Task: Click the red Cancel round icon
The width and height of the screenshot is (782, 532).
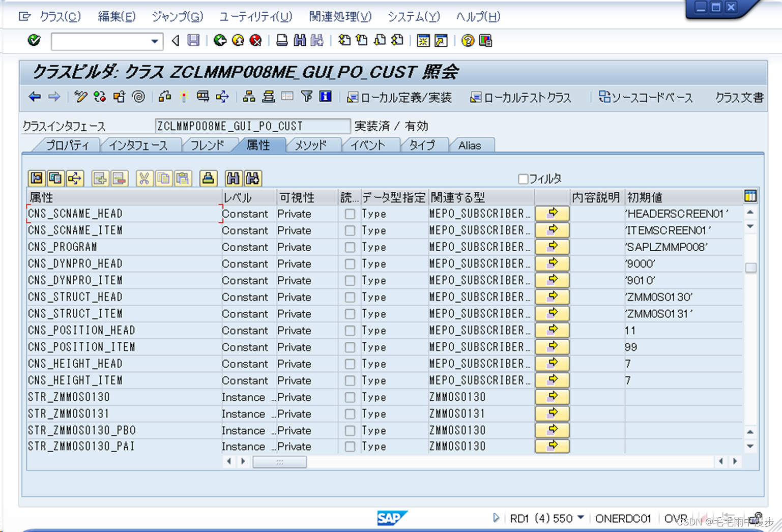Action: pyautogui.click(x=255, y=40)
